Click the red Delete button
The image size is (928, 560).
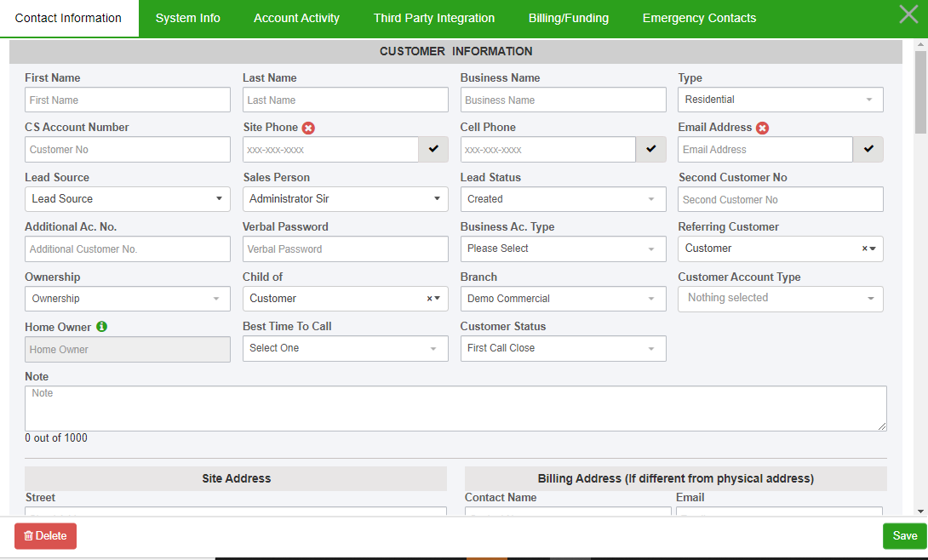click(46, 536)
